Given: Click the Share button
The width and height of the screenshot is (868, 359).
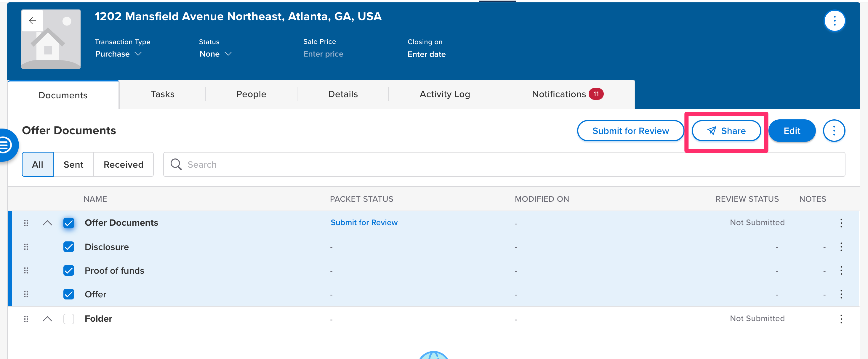Looking at the screenshot, I should pyautogui.click(x=726, y=131).
